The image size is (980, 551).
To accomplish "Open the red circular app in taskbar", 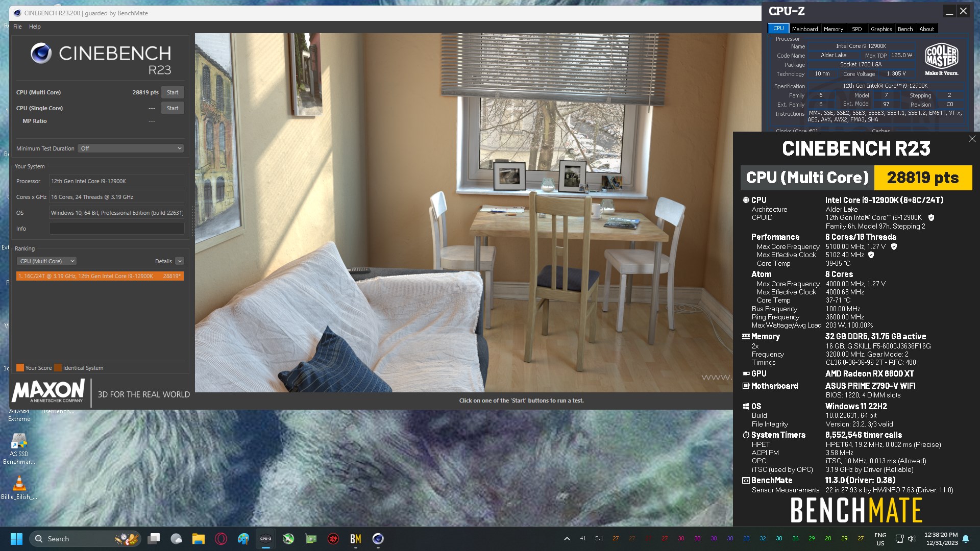I will pyautogui.click(x=333, y=539).
